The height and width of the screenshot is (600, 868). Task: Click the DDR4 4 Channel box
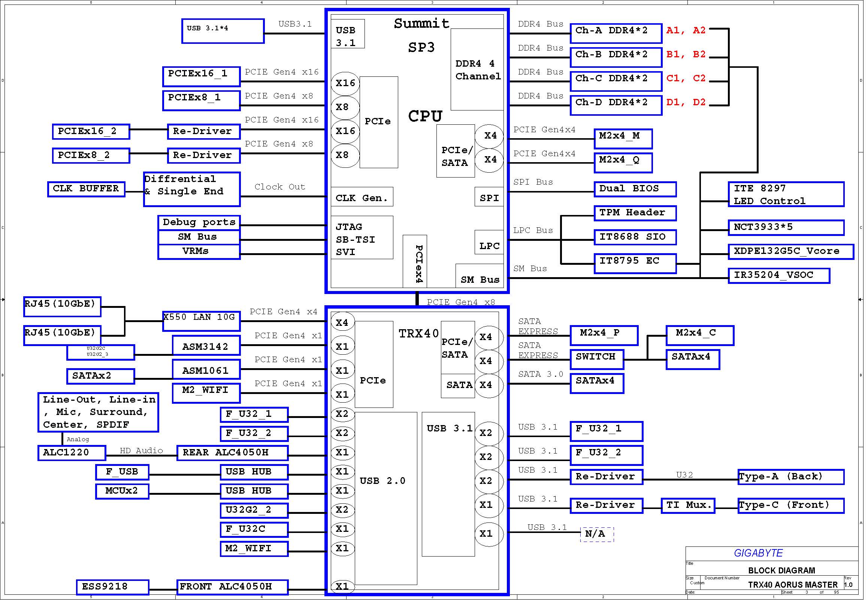(478, 70)
